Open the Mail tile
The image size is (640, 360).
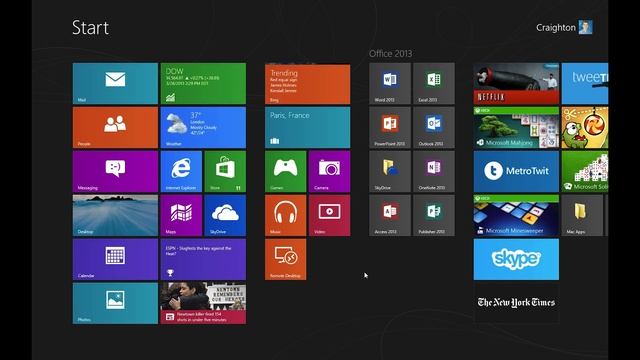115,83
